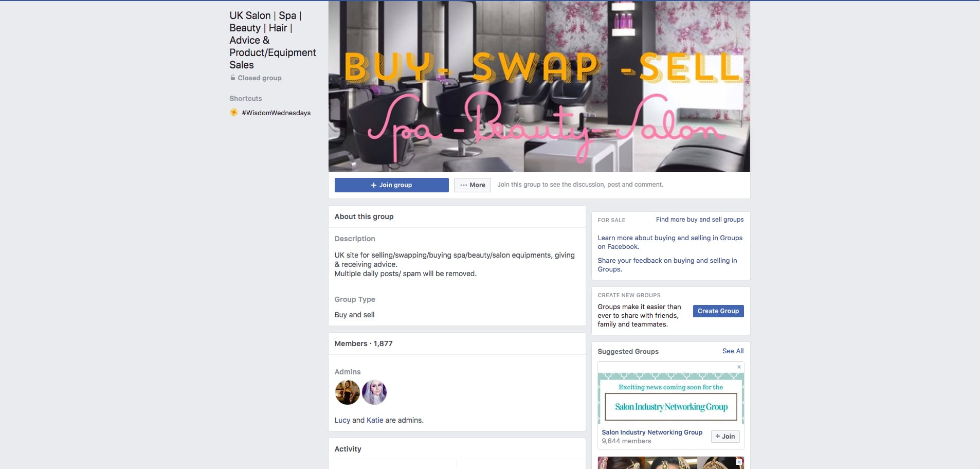The width and height of the screenshot is (980, 469).
Task: Open the More options dropdown
Action: [473, 185]
